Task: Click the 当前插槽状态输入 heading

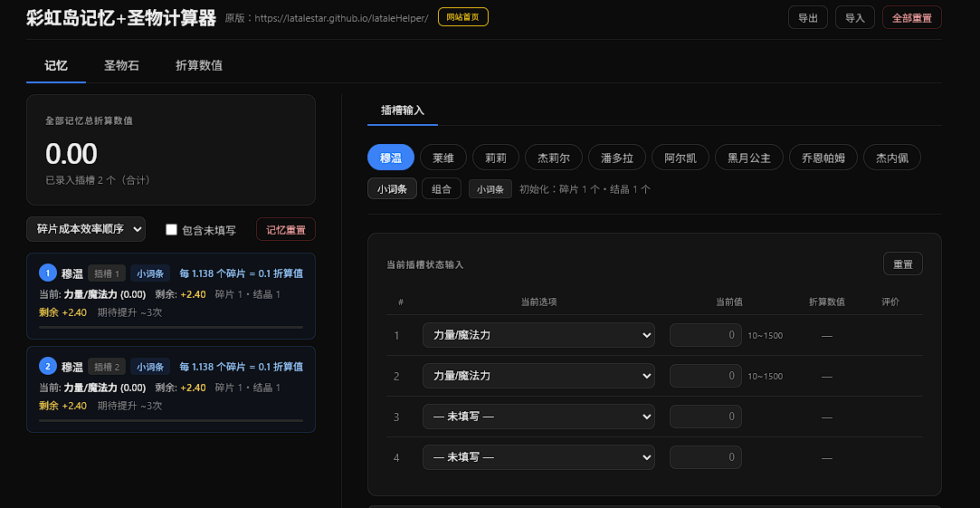Action: 425,264
